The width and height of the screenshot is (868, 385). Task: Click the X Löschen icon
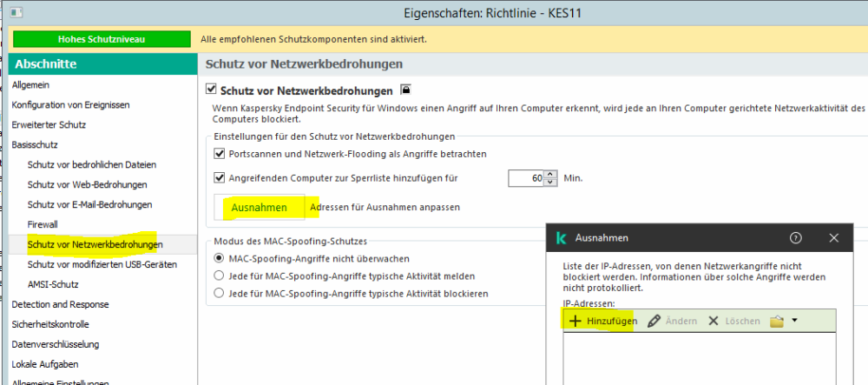[713, 321]
